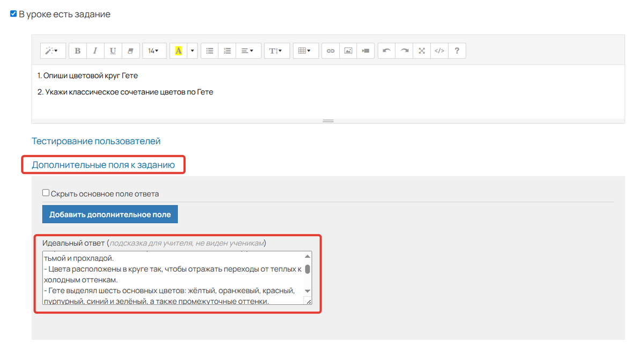This screenshot has width=644, height=351.
Task: Insert an unordered bullet list
Action: pos(210,50)
